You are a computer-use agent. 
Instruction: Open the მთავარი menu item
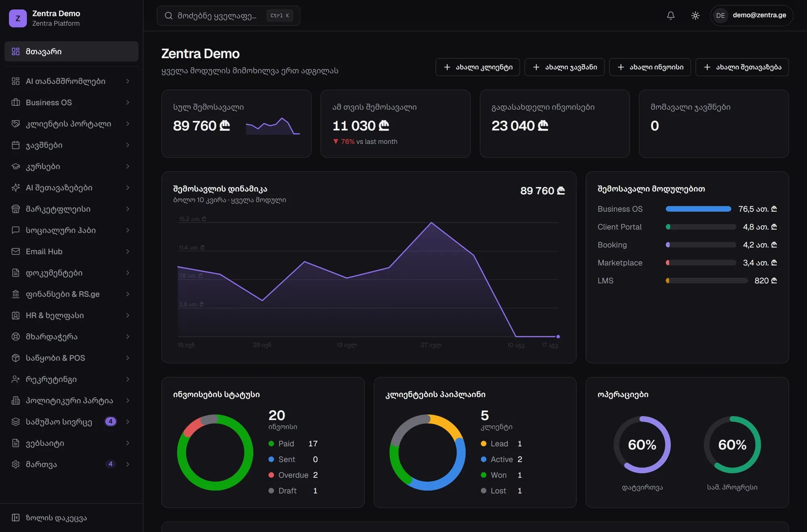pyautogui.click(x=71, y=51)
